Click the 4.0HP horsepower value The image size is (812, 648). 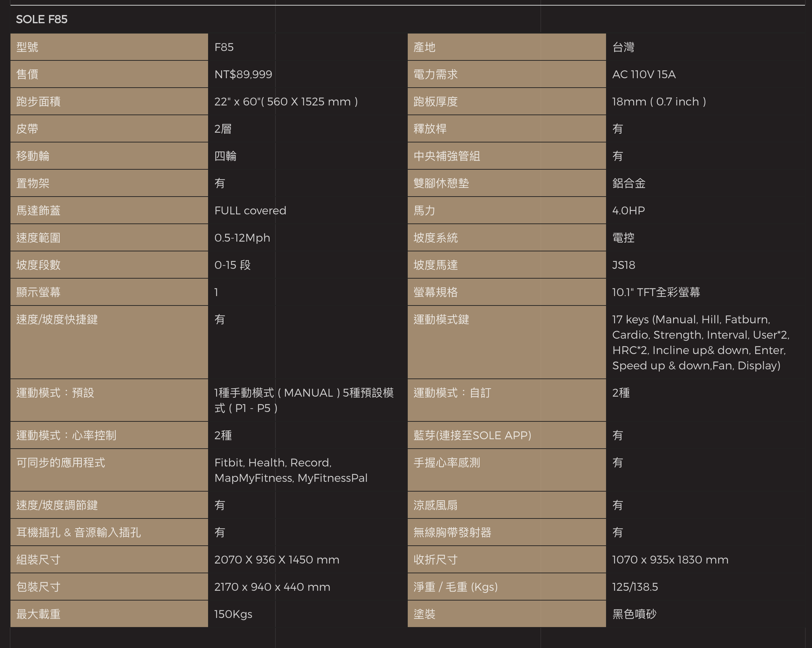pyautogui.click(x=628, y=211)
